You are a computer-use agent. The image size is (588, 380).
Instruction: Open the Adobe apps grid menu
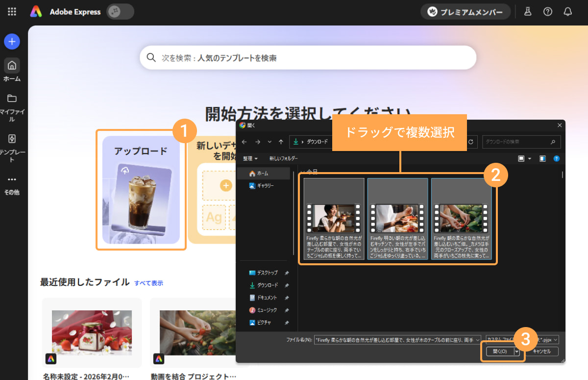click(12, 12)
